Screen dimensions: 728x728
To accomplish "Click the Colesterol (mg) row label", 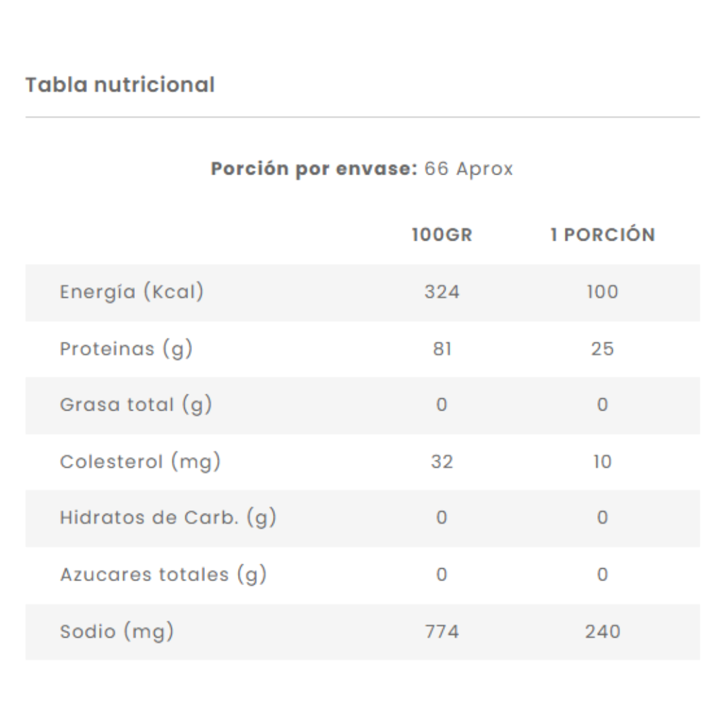I will [140, 462].
